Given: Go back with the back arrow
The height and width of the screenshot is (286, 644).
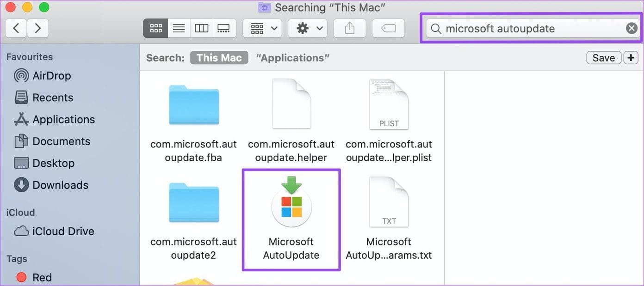Looking at the screenshot, I should [x=16, y=28].
